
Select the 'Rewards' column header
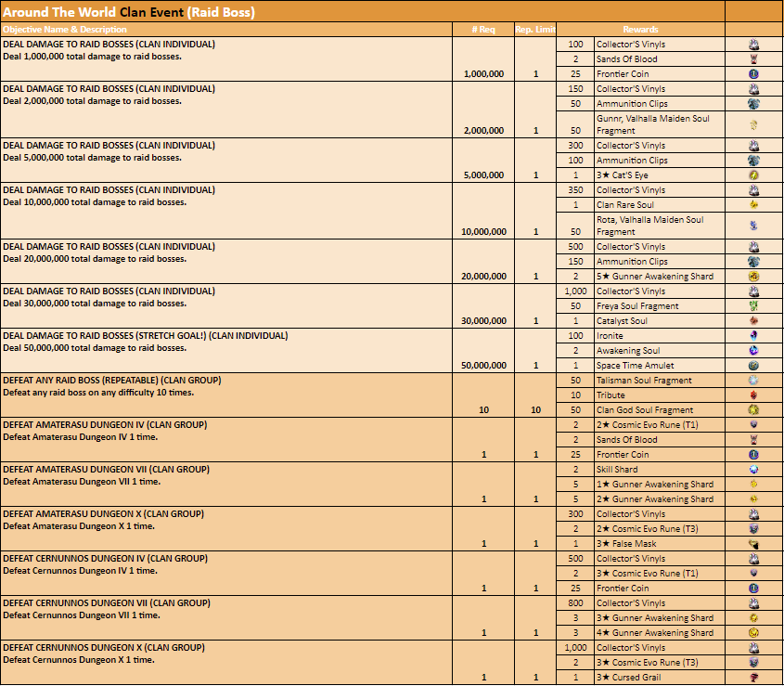(640, 30)
